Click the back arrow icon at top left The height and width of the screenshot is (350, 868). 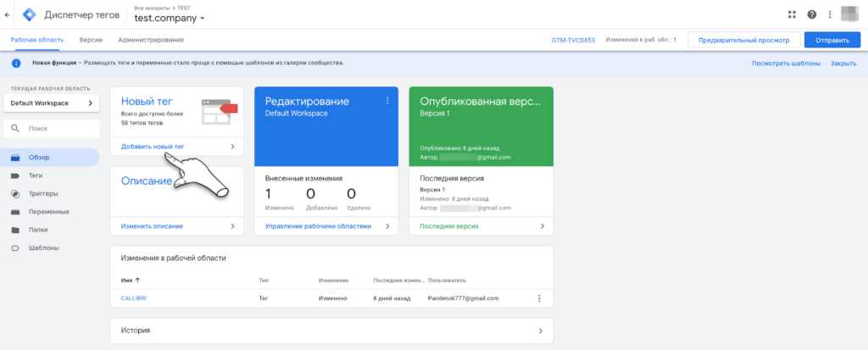tap(8, 14)
